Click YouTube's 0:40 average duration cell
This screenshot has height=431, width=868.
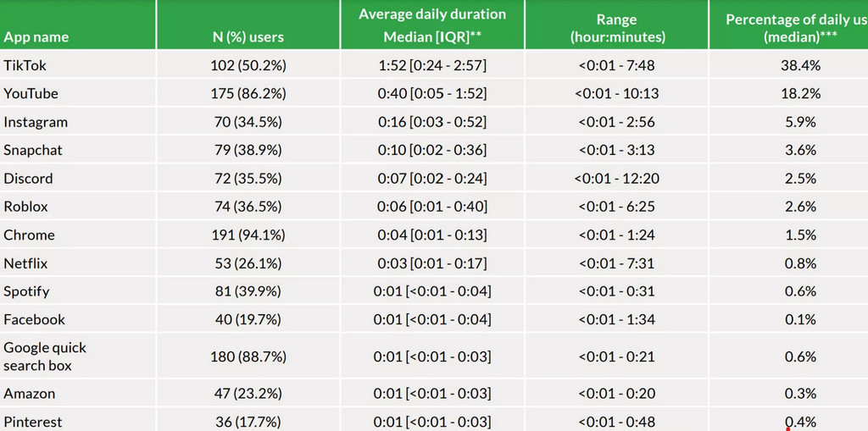[432, 93]
